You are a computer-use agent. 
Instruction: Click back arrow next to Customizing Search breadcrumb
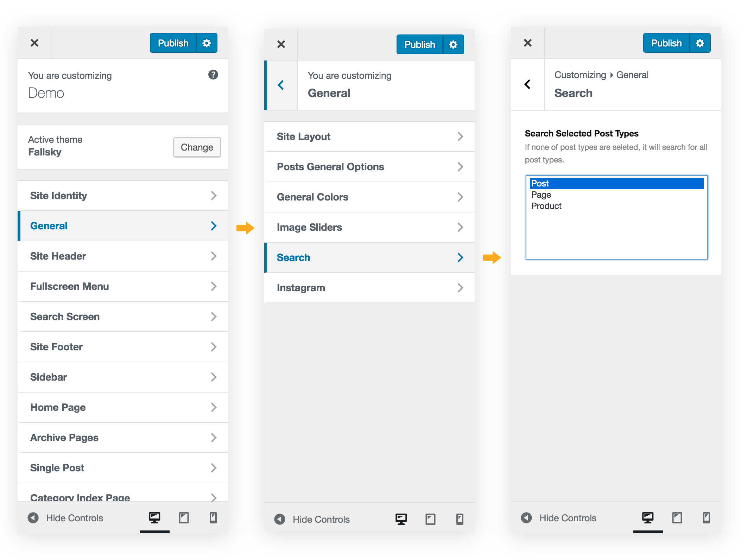tap(527, 84)
